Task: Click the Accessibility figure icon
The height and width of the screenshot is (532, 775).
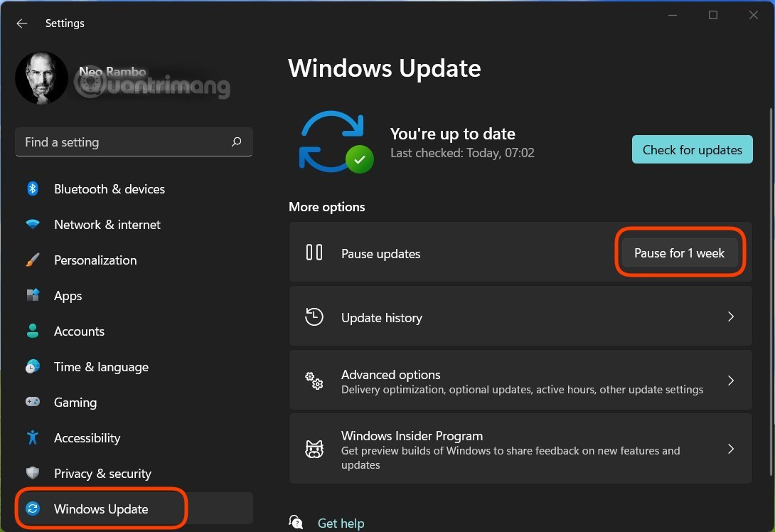Action: pyautogui.click(x=33, y=437)
